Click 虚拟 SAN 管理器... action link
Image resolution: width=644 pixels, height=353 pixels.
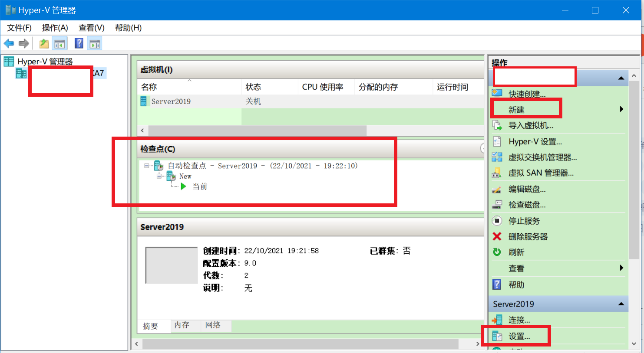[541, 173]
